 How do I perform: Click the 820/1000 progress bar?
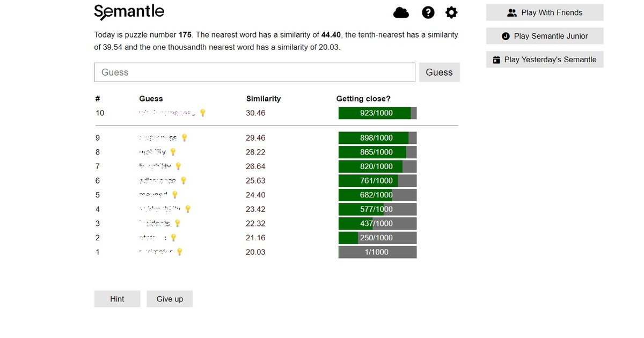coord(377,166)
